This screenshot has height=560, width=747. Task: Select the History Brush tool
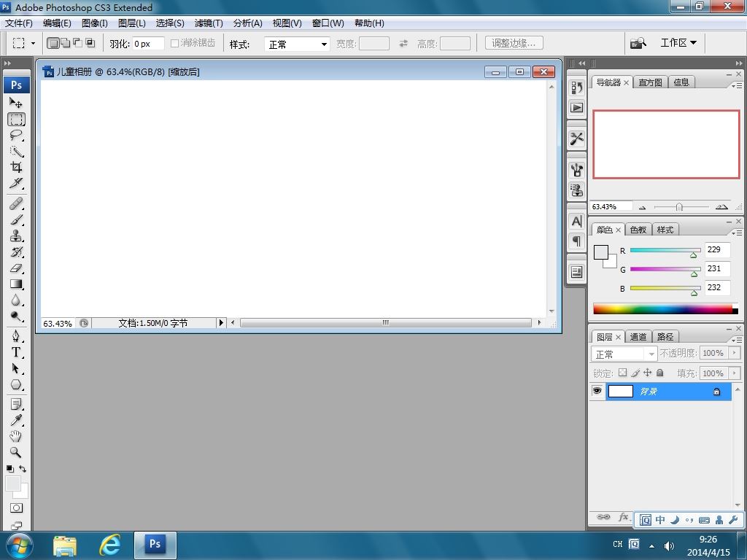(x=16, y=252)
